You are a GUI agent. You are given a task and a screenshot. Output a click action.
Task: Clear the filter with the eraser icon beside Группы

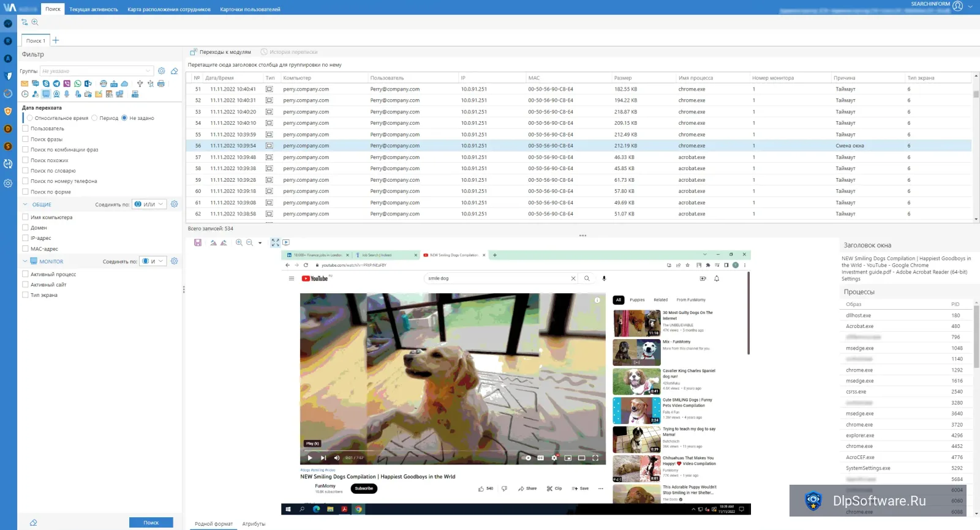pos(174,71)
